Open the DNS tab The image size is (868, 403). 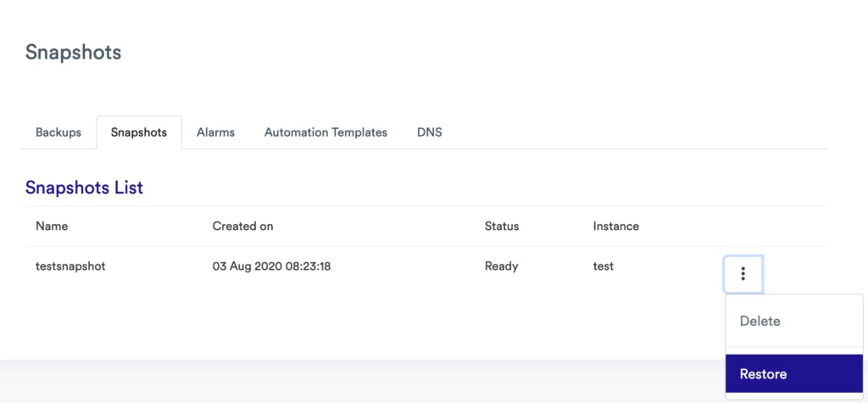[429, 132]
